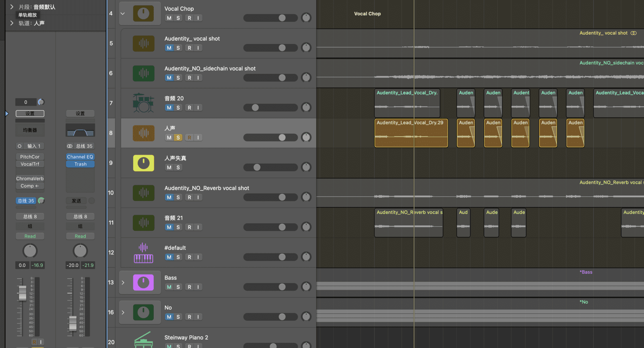The image size is (644, 348).
Task: Click the Steinway Piano 2 piano icon
Action: [143, 340]
